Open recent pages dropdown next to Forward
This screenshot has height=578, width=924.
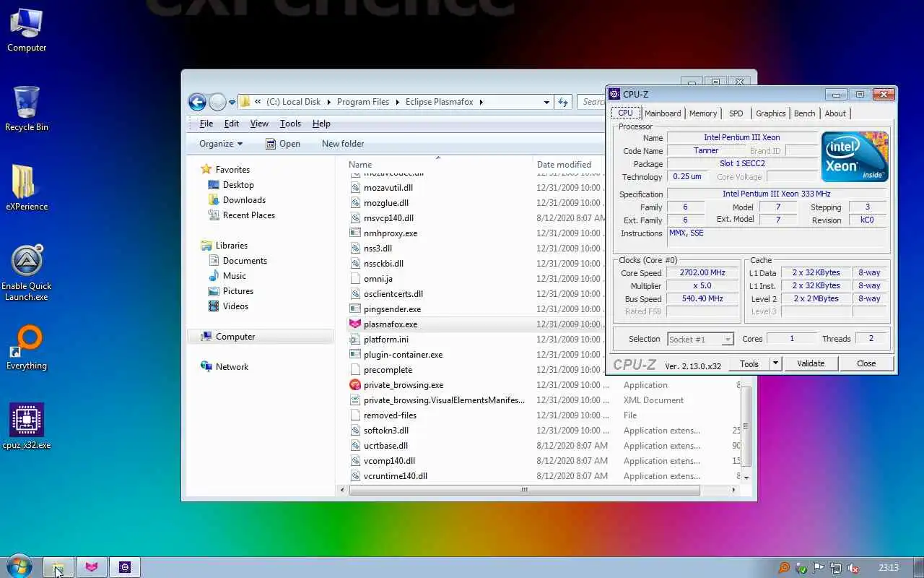[x=232, y=103]
